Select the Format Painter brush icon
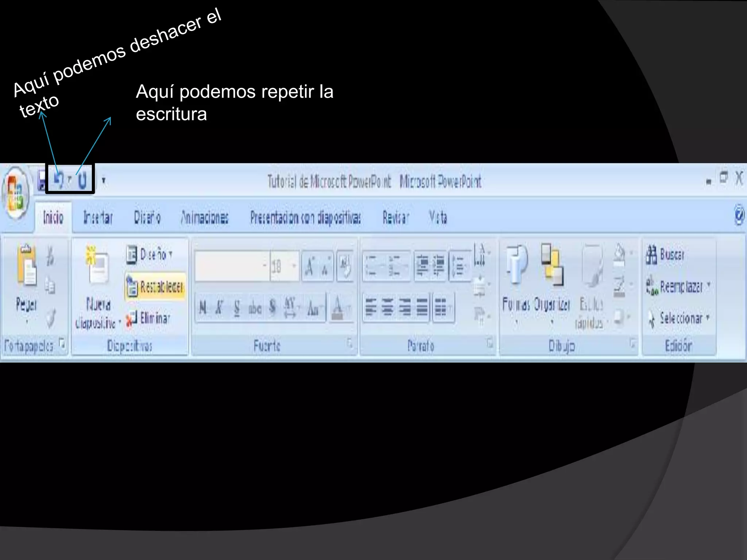Screen dimensions: 747x560 coord(50,318)
